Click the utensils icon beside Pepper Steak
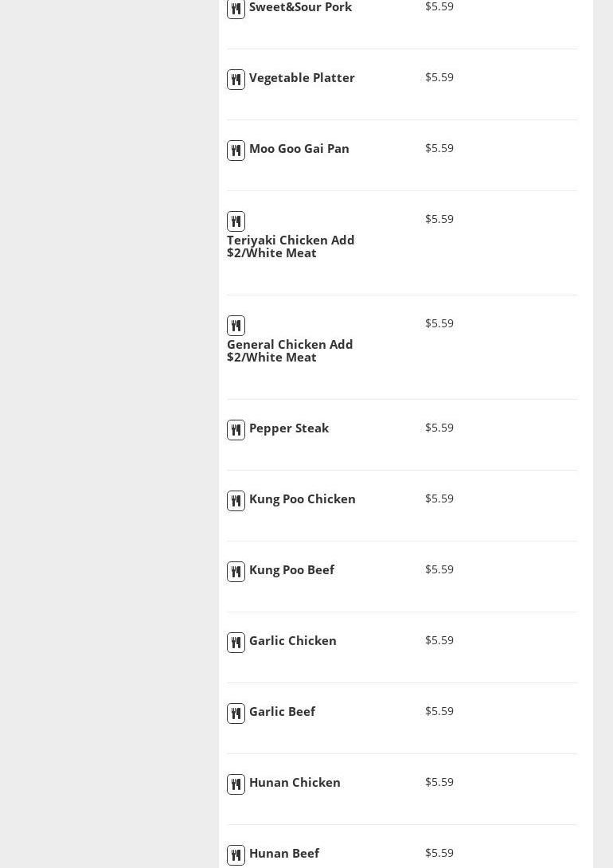 coord(236,430)
